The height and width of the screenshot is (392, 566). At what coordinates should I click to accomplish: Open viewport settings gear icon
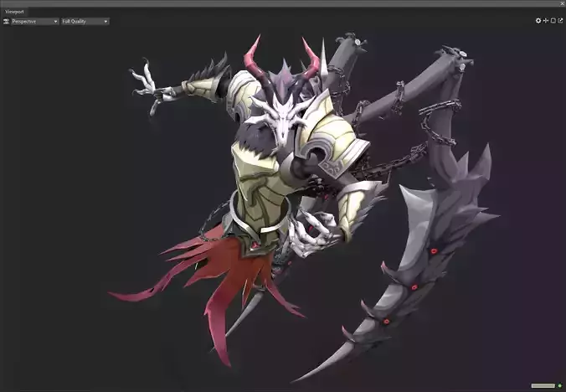[x=538, y=21]
